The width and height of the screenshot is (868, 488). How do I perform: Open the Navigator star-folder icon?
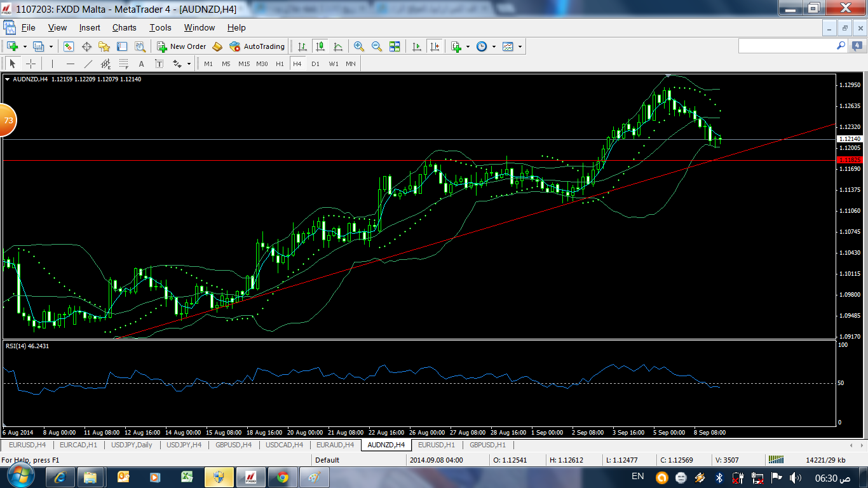104,46
